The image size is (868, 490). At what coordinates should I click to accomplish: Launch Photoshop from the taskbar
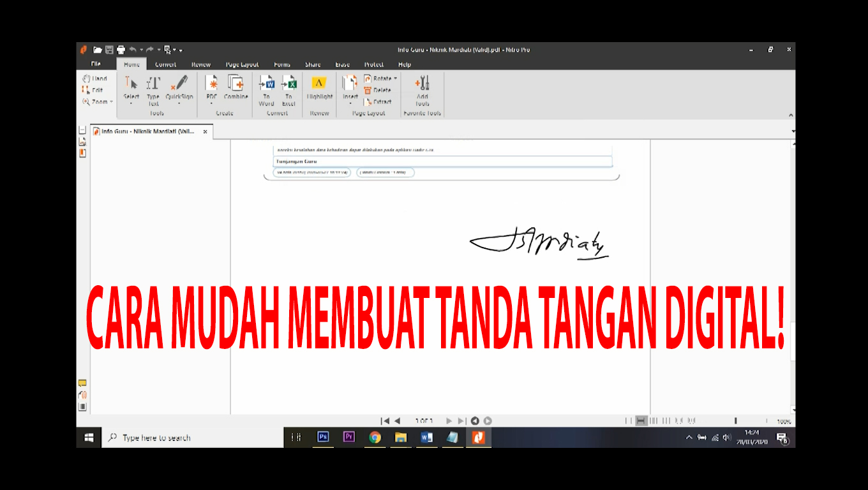click(x=323, y=437)
